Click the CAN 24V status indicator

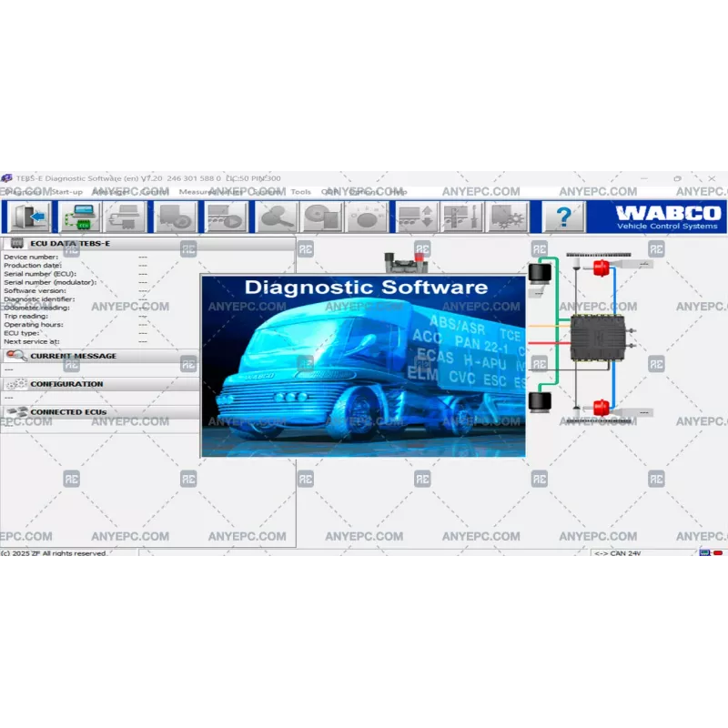tap(615, 553)
